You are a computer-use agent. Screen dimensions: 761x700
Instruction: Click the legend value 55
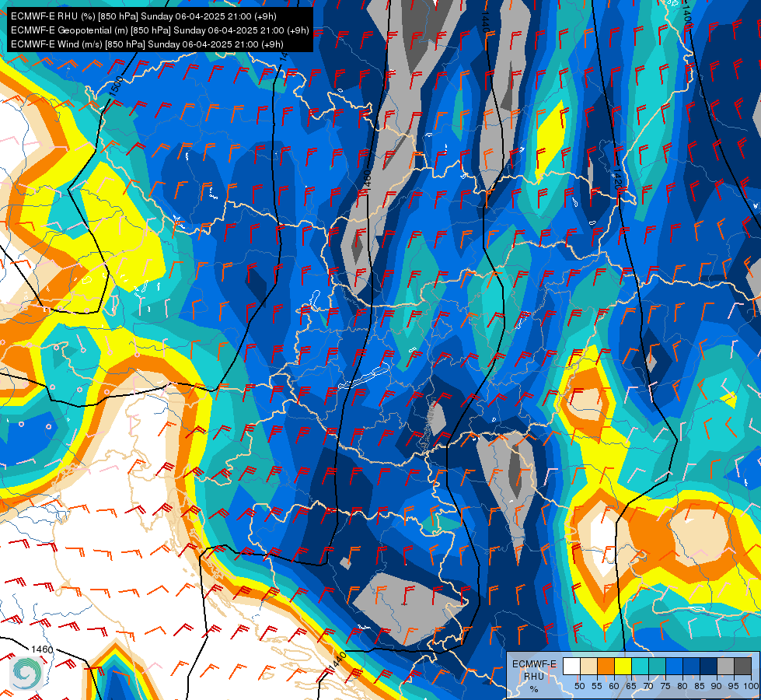[x=596, y=686]
